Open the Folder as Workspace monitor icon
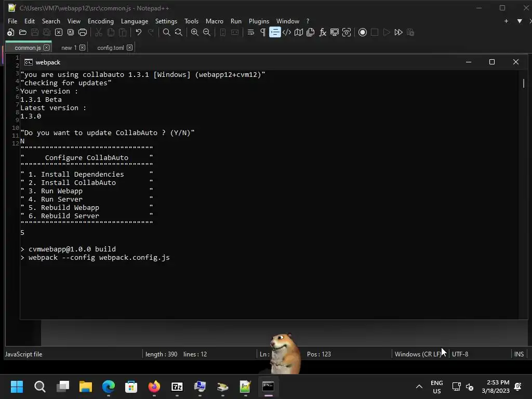532x399 pixels. point(335,32)
